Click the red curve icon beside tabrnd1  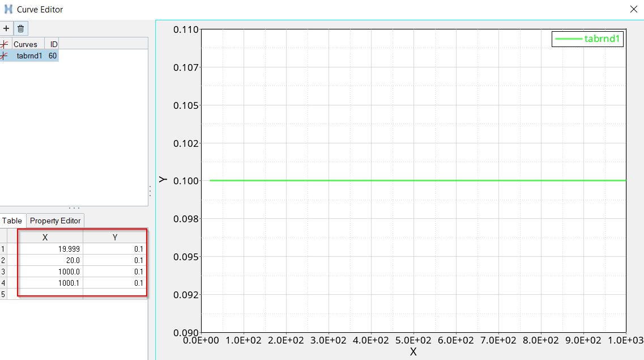click(x=5, y=56)
